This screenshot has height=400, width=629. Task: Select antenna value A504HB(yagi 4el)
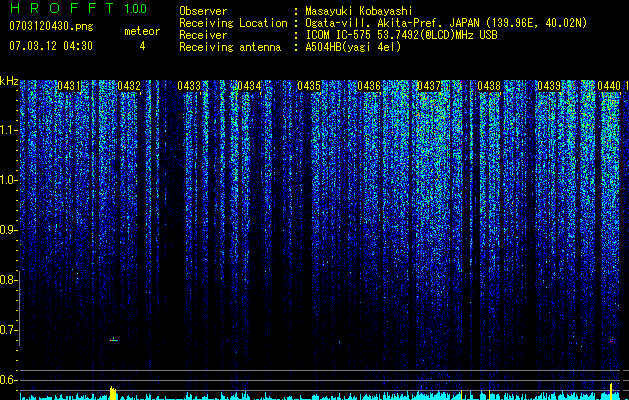pos(353,47)
